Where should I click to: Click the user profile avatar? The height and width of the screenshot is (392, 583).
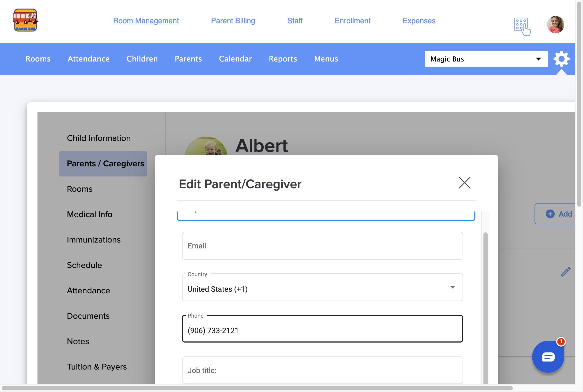coord(555,25)
